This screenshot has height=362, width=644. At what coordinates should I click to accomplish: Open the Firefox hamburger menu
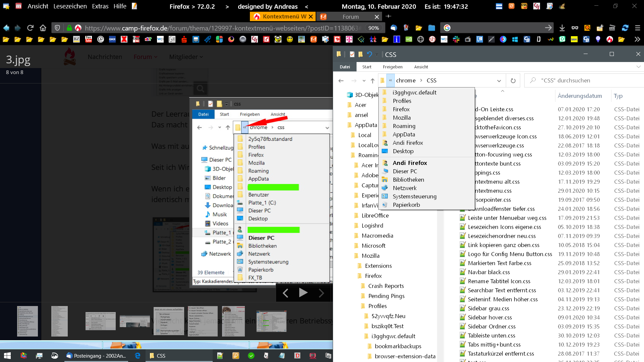638,28
